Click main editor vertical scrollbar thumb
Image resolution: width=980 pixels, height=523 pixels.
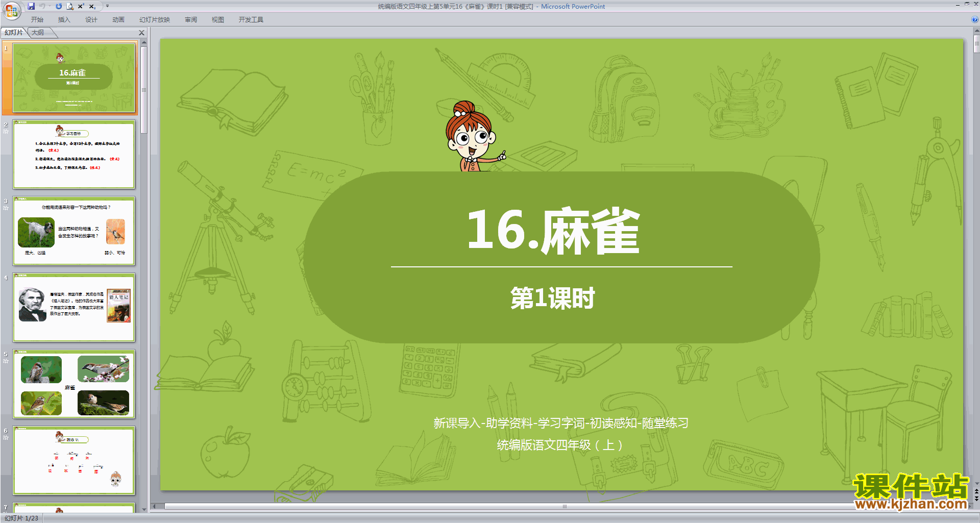pyautogui.click(x=976, y=44)
